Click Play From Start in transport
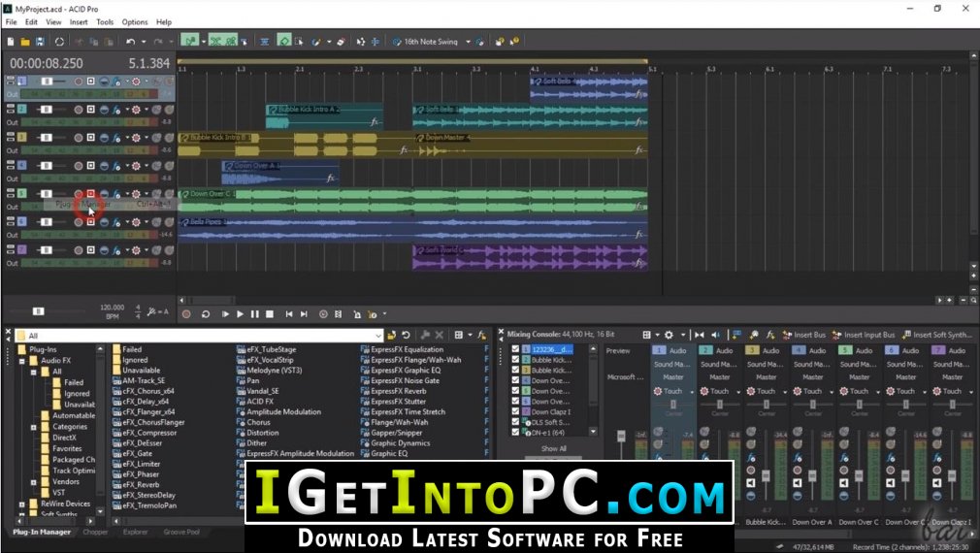Viewport: 980px width, 553px height. click(225, 314)
